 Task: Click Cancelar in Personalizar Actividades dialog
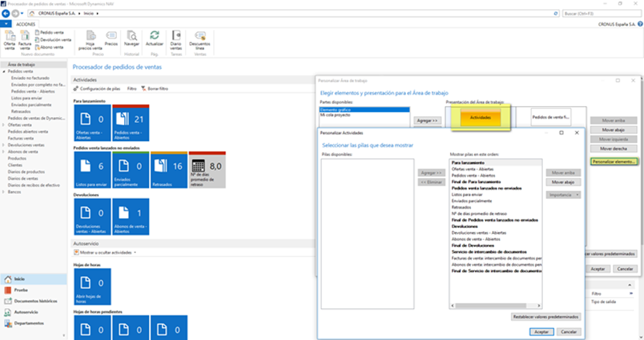click(569, 332)
